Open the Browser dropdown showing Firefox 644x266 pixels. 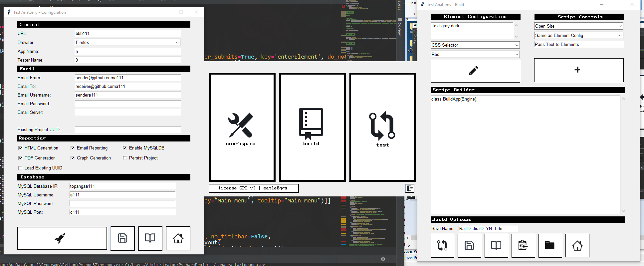[128, 42]
